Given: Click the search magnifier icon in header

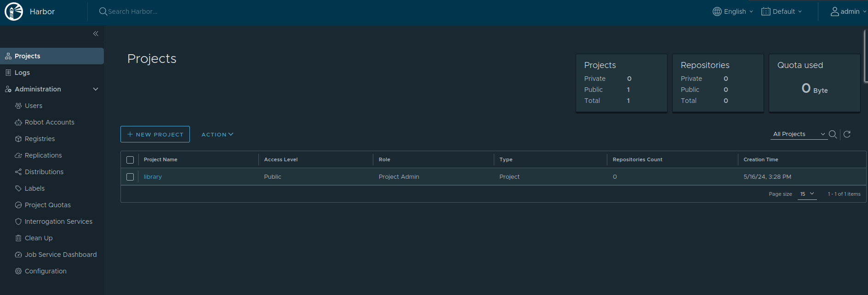Looking at the screenshot, I should click(x=103, y=11).
